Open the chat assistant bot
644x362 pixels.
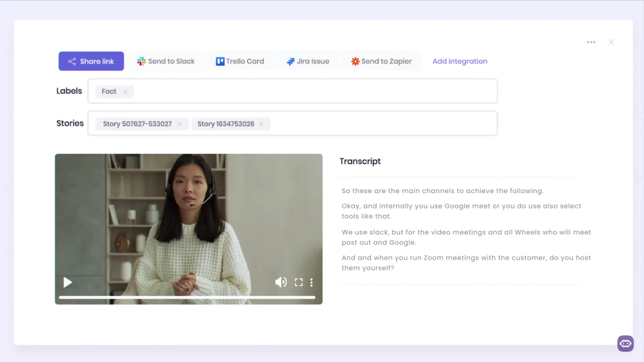click(625, 343)
